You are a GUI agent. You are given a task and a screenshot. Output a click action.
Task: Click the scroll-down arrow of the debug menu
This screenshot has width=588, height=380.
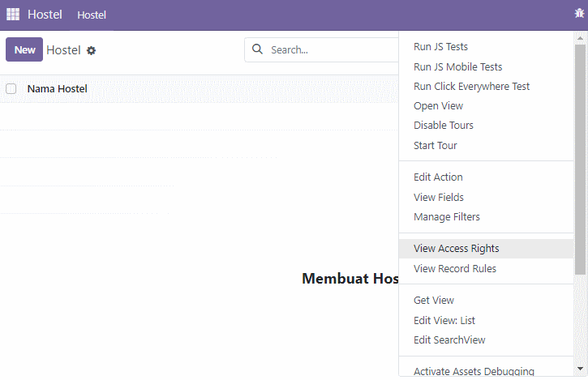pos(580,369)
